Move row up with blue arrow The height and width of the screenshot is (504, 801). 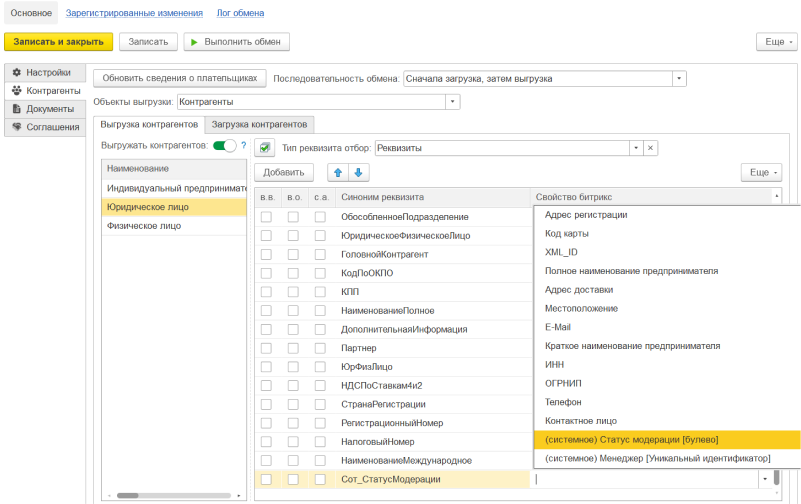click(x=338, y=173)
